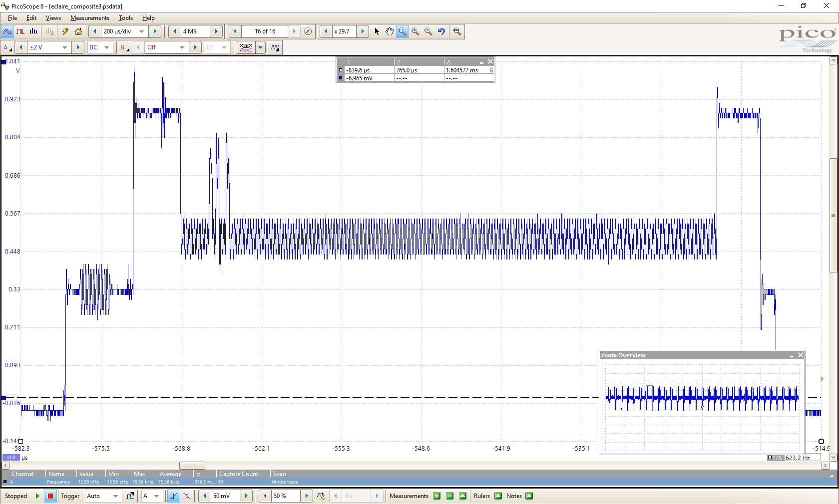Click the pre-trigger delay icon
Screen dimensions: 839x504
tap(321, 496)
